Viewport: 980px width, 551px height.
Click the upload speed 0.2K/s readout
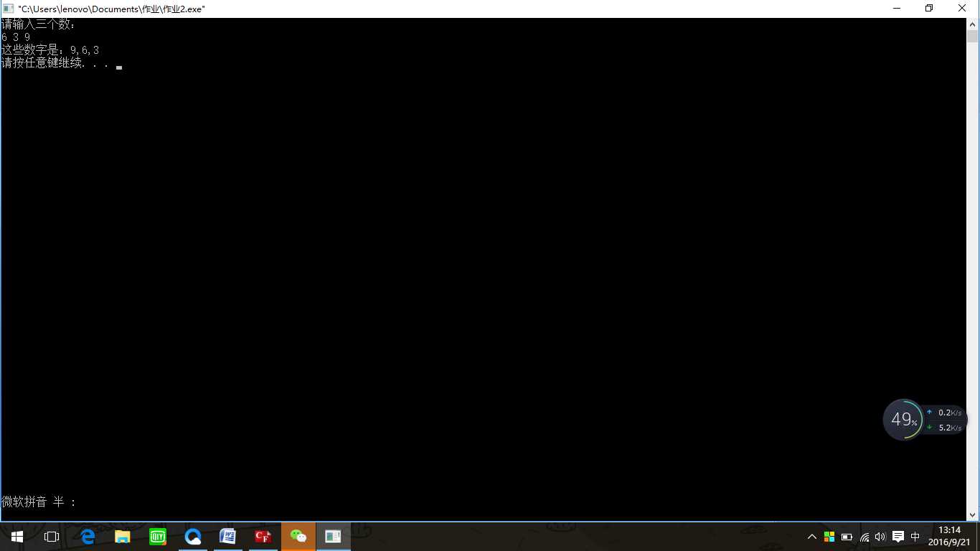point(945,413)
